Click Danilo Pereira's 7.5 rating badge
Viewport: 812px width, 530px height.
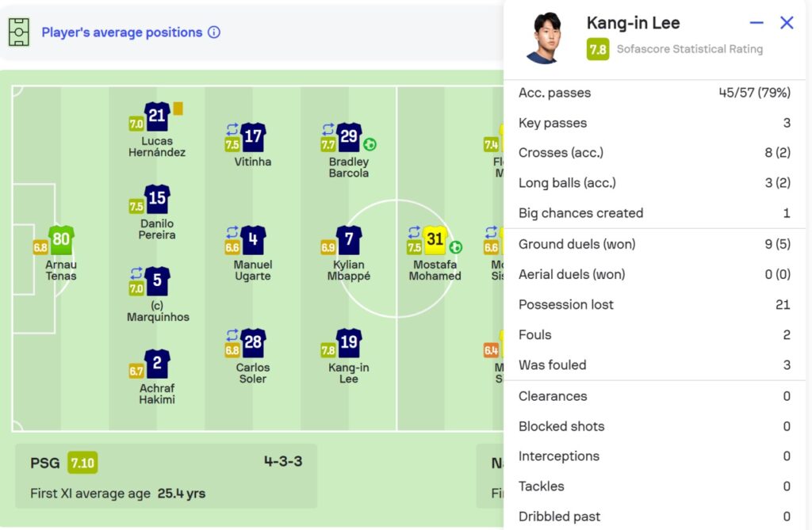coord(136,206)
